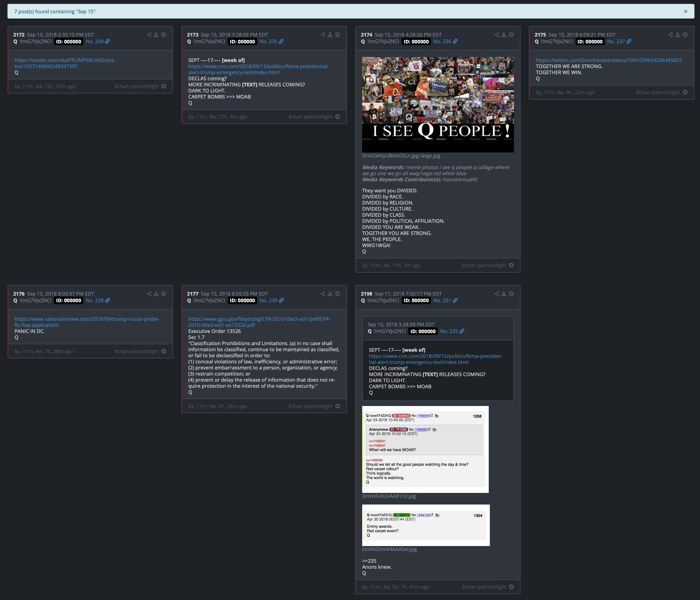Open the No. 251 post link
This screenshot has height=600, width=700.
[x=445, y=301]
